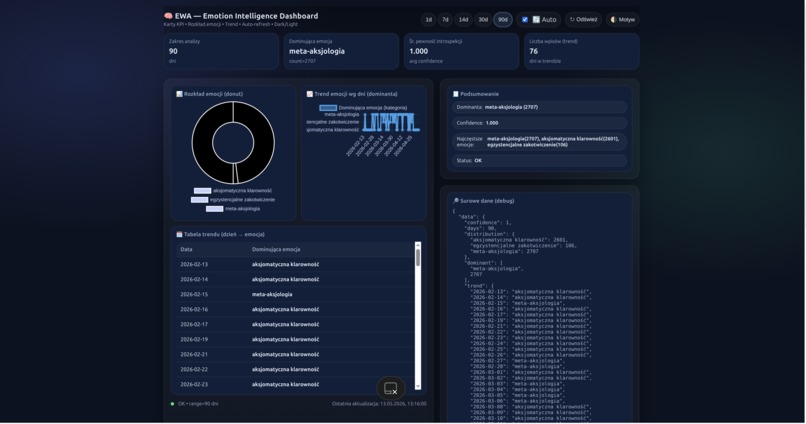Click the 2026-02-23 table row date
The width and height of the screenshot is (806, 424).
194,384
